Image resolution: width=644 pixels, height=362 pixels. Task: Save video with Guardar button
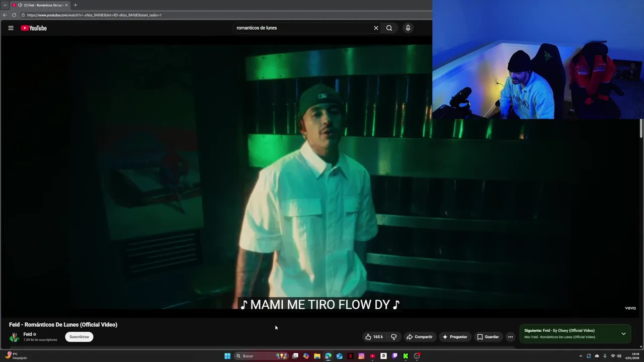(x=488, y=337)
